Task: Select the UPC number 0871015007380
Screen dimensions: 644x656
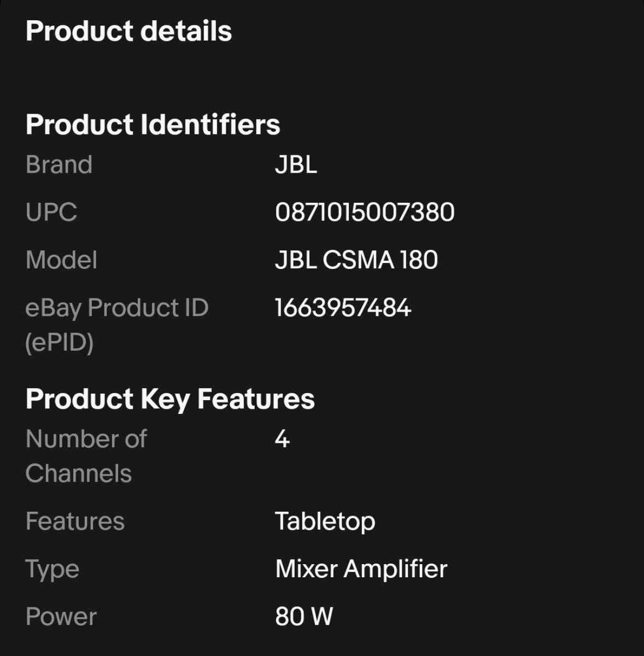Action: [x=365, y=212]
